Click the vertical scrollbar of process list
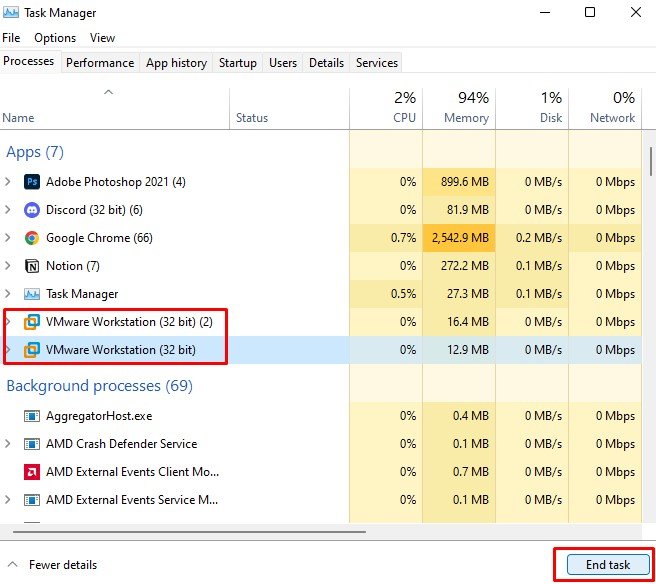Image resolution: width=656 pixels, height=584 pixels. point(651,160)
